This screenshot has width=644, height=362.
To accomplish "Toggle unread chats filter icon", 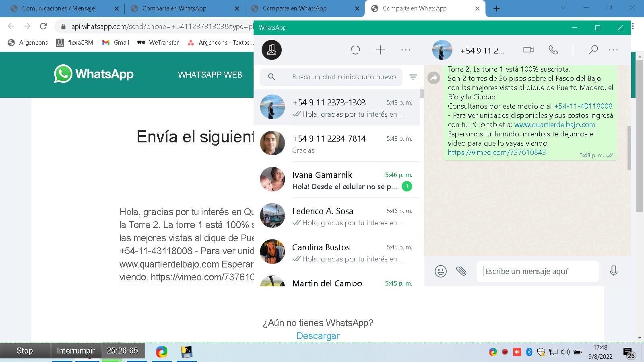I will click(x=413, y=77).
